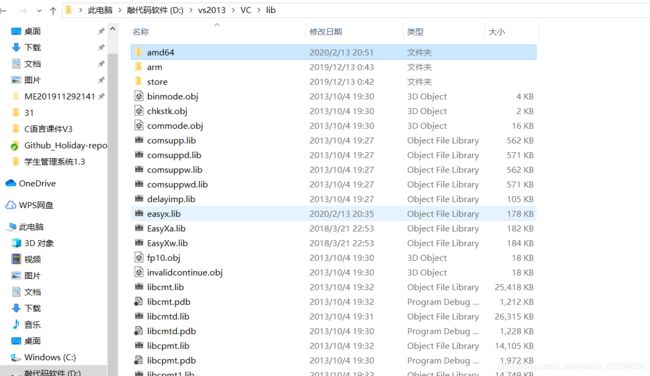Click the libcmt.lib library icon

pyautogui.click(x=139, y=287)
